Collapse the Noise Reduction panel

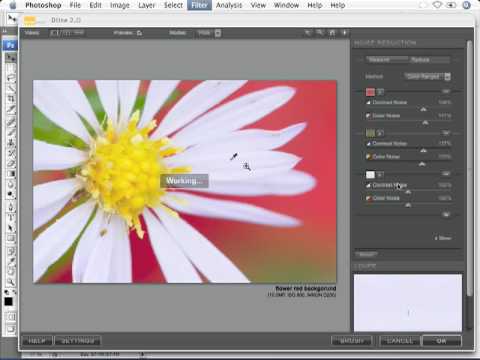[385, 43]
